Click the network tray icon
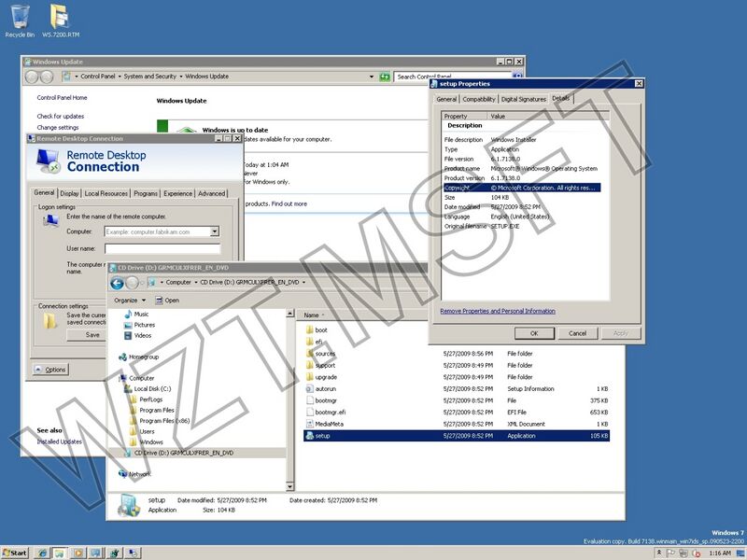 684,553
